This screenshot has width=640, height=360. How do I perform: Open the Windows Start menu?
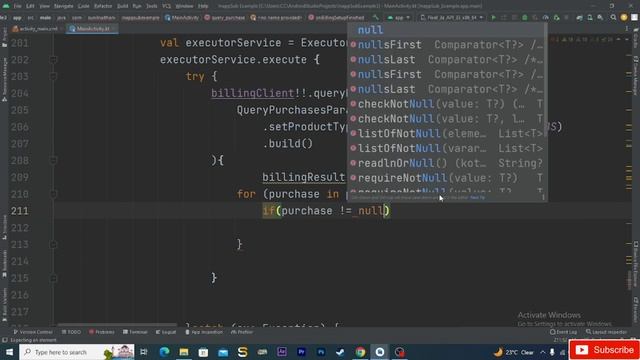9,352
